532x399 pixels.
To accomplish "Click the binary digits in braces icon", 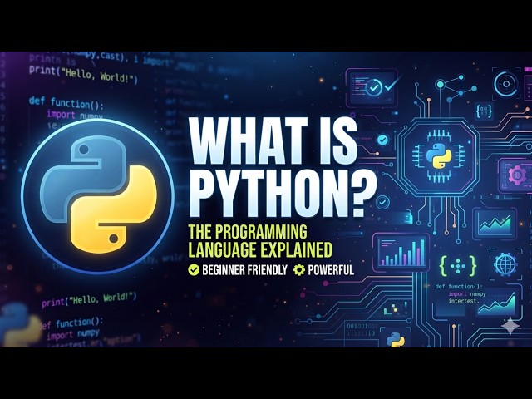I will click(484, 111).
